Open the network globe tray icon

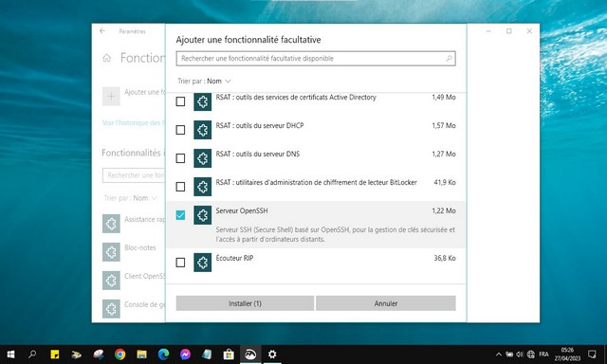point(531,354)
